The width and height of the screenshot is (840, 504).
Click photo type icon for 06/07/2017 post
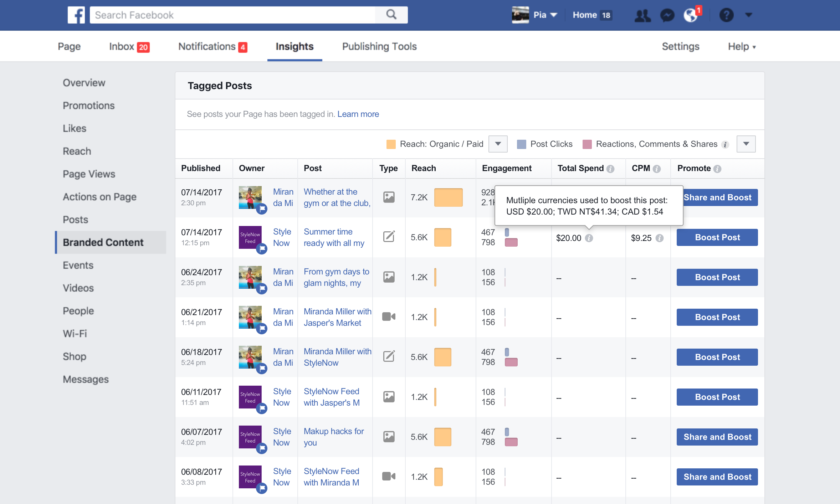pyautogui.click(x=389, y=437)
